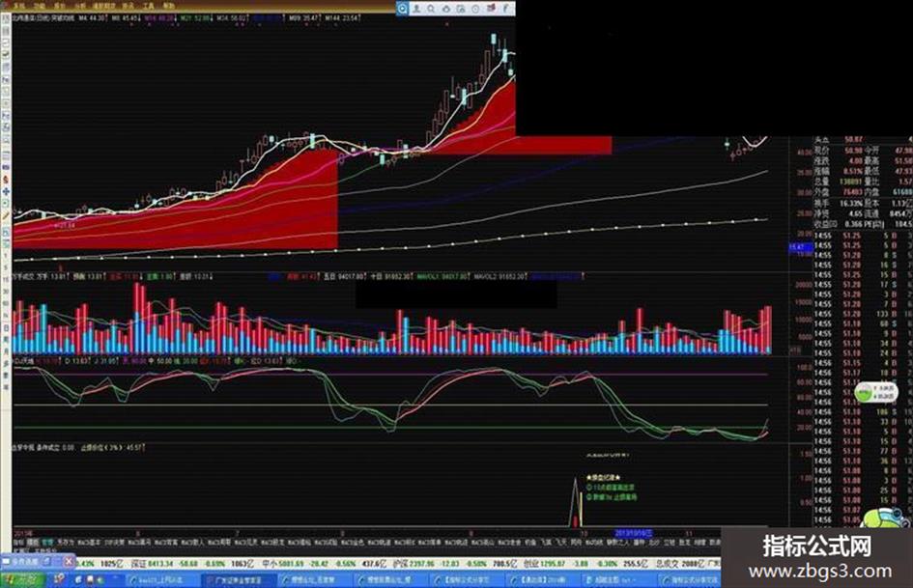Switch to the 模板 tab at bottom
Image resolution: width=913 pixels, height=588 pixels.
pyautogui.click(x=33, y=542)
